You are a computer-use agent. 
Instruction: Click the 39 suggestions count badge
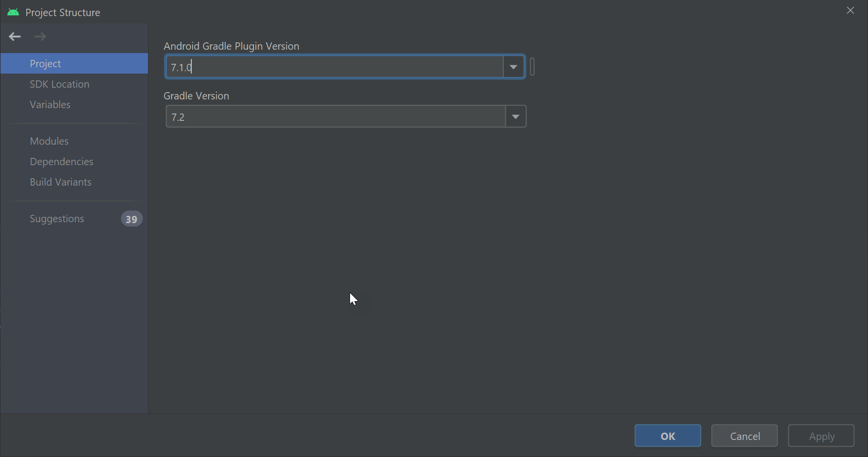[x=131, y=219]
